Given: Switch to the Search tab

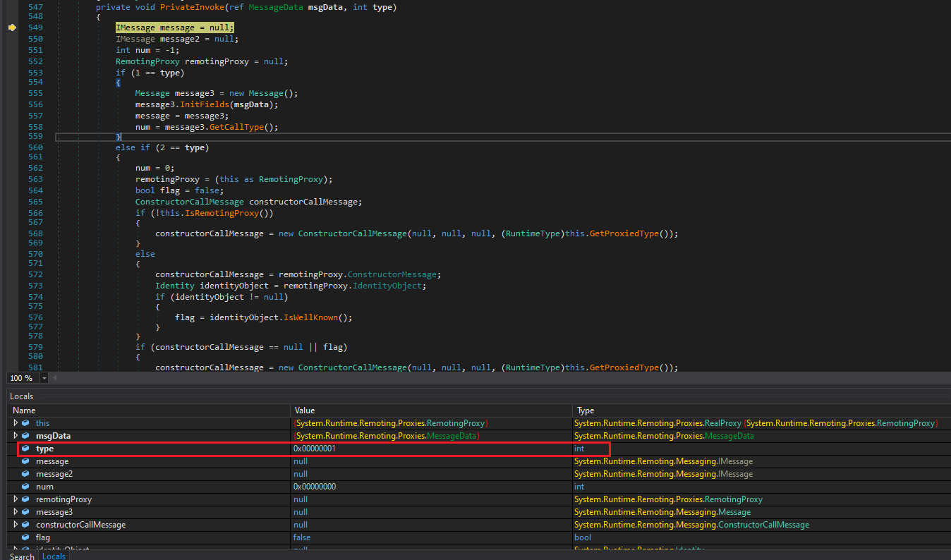Looking at the screenshot, I should point(22,556).
